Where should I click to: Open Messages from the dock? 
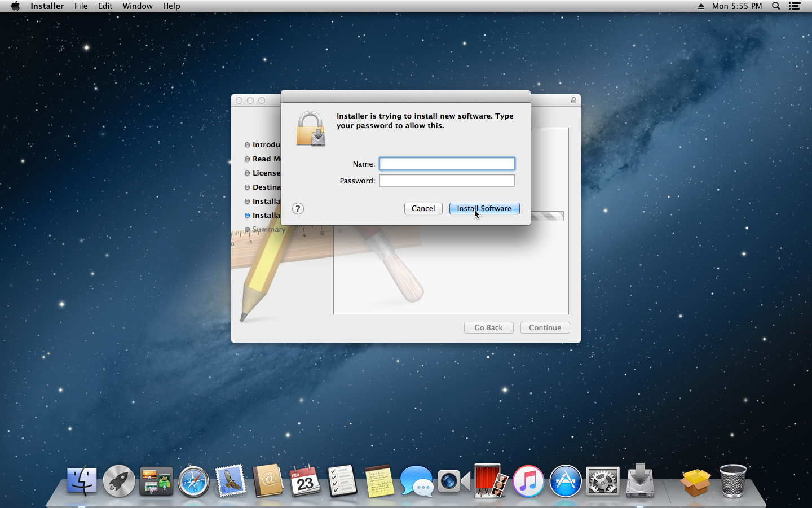point(416,482)
